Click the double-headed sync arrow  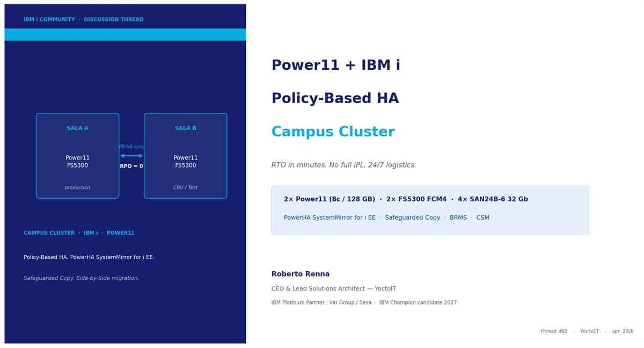131,156
